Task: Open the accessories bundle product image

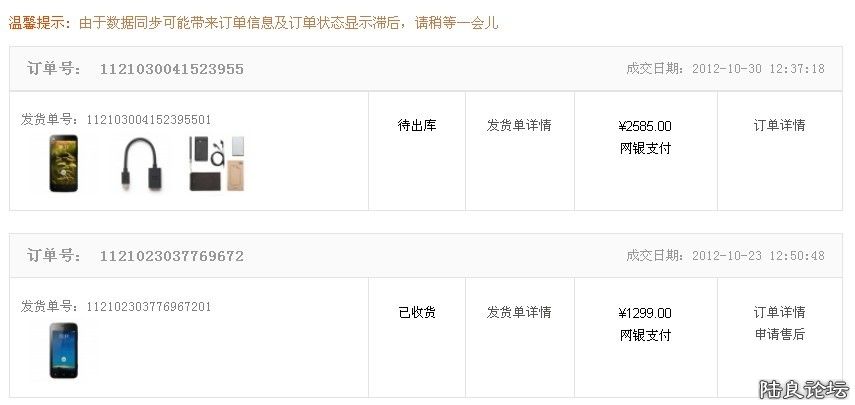Action: tap(217, 163)
